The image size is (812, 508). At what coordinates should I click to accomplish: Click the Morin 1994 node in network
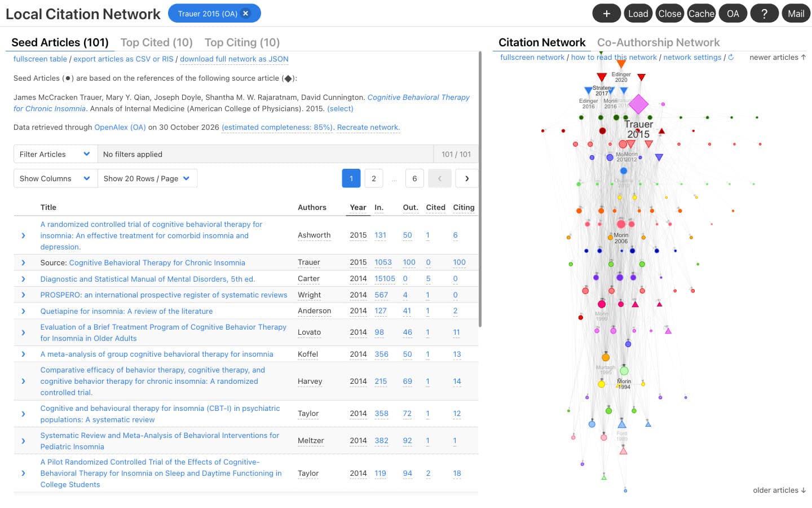tap(624, 371)
